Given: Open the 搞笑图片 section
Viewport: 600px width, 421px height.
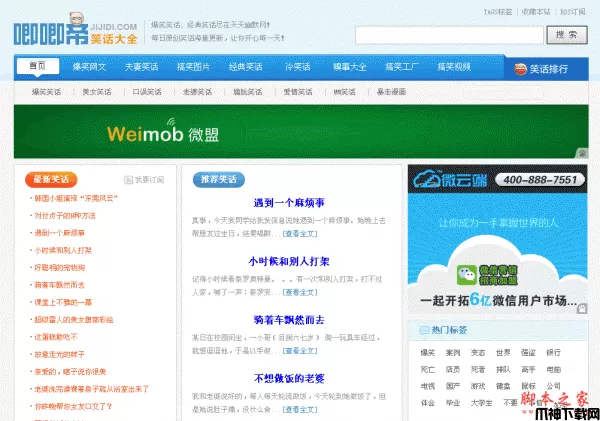Looking at the screenshot, I should coord(194,67).
